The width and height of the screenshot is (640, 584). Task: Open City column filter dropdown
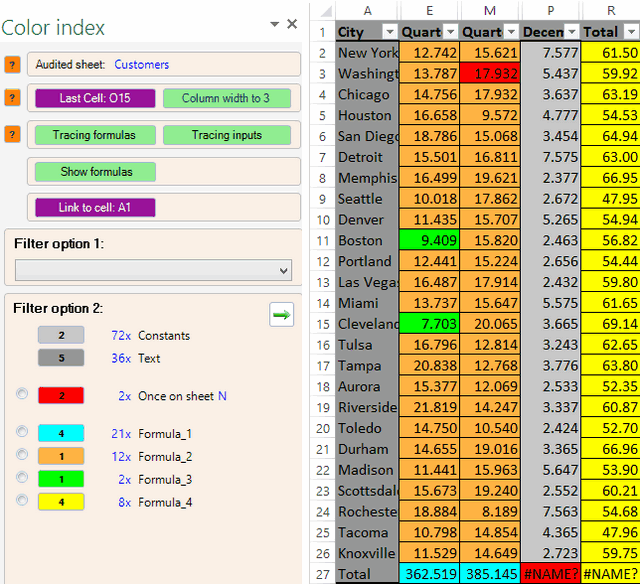pos(390,32)
